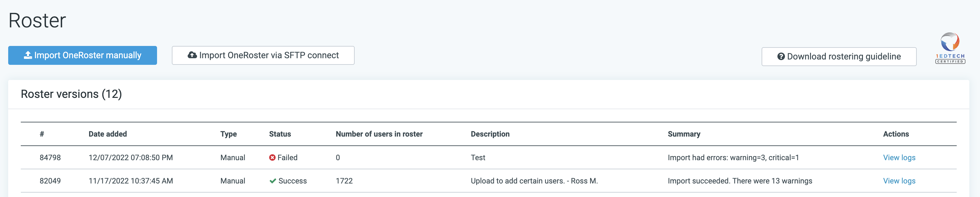Expand the Roster versions (12) section

(72, 94)
